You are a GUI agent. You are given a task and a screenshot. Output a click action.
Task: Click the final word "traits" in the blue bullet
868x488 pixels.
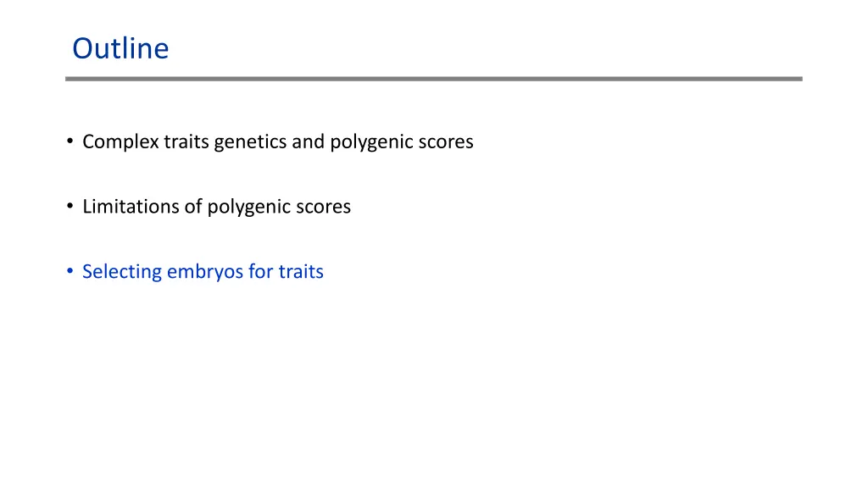click(300, 271)
